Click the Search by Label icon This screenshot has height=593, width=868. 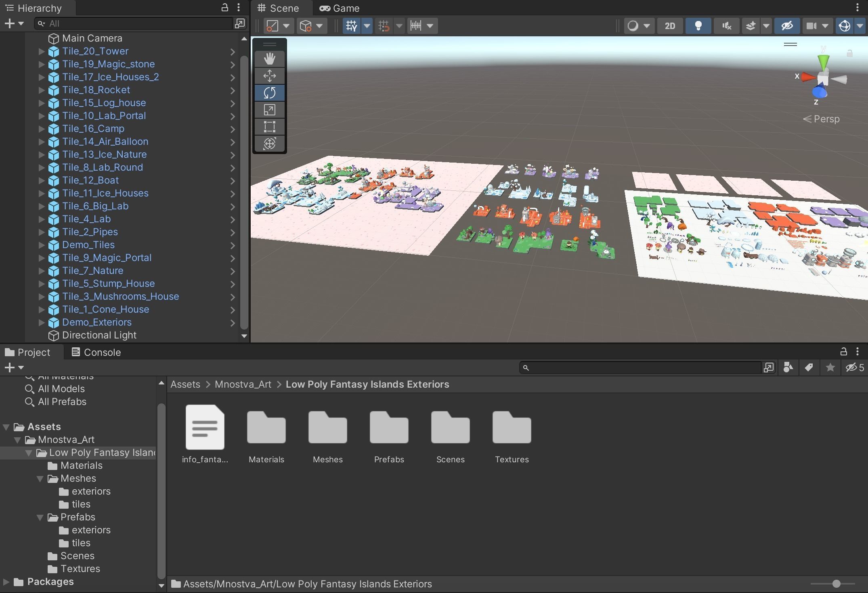point(809,367)
